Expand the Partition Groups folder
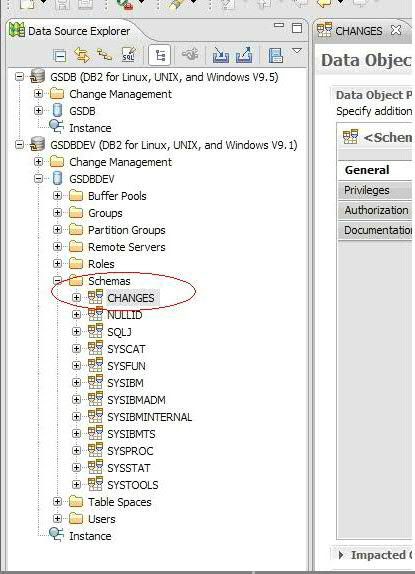This screenshot has height=574, width=415. pos(57,230)
